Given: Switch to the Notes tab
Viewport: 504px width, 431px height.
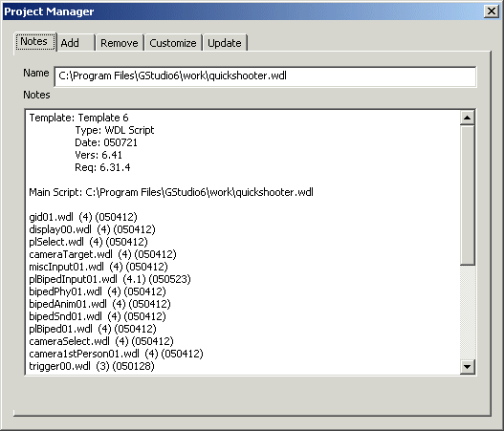Looking at the screenshot, I should (x=35, y=42).
